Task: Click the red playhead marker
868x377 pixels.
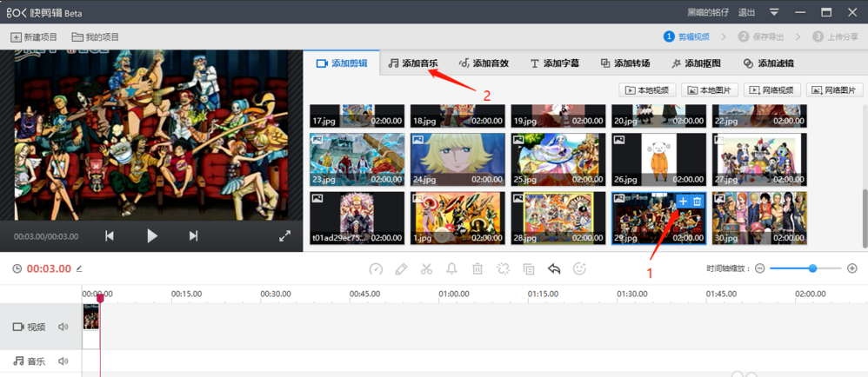Action: click(x=100, y=299)
